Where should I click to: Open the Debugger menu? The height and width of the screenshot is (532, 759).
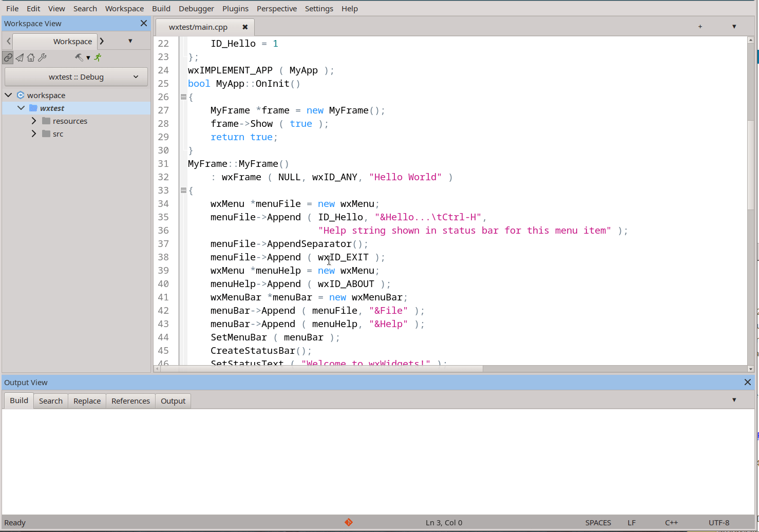196,8
